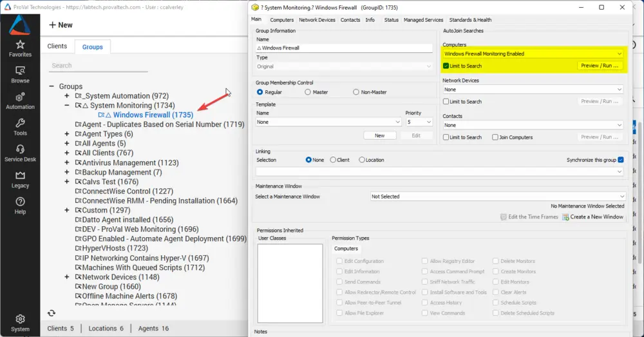Screen dimensions: 644x337
Task: Enable the Join Computers checkbox
Action: [495, 137]
